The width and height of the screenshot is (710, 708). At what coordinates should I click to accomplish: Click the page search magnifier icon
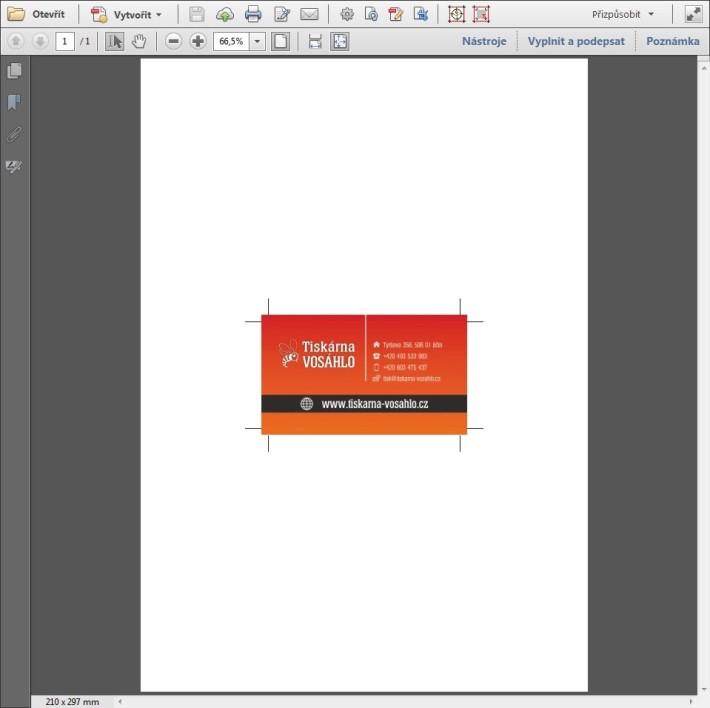click(x=371, y=14)
